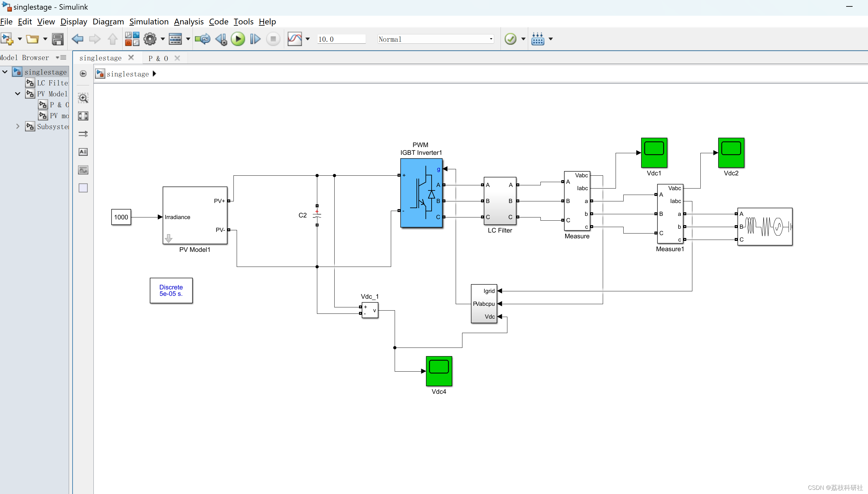Expand the gear configuration dropdown arrow

click(162, 39)
